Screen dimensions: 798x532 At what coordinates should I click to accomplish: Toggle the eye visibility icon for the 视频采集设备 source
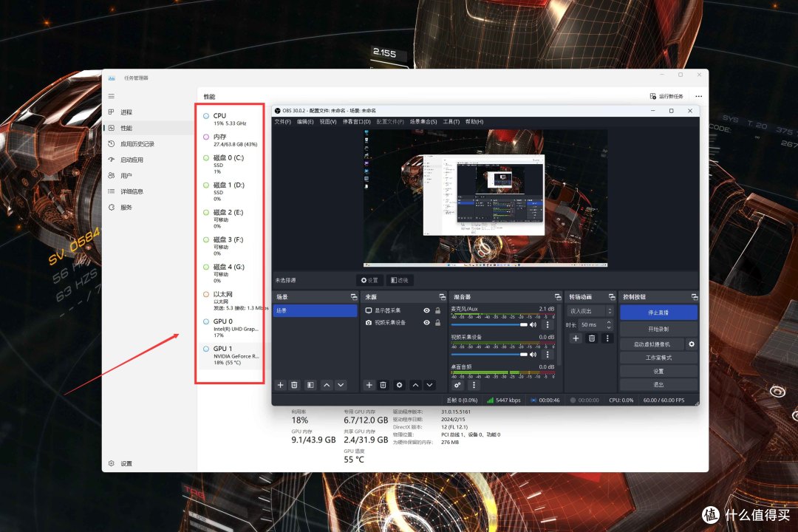coord(426,323)
